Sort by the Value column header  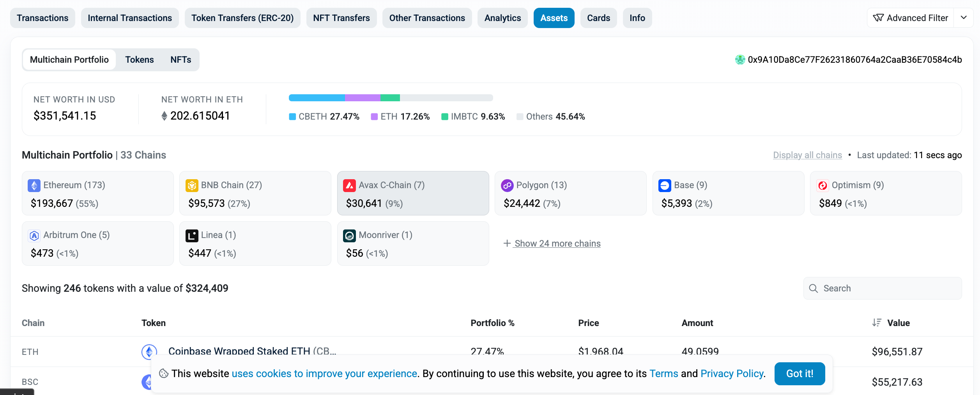(x=899, y=323)
